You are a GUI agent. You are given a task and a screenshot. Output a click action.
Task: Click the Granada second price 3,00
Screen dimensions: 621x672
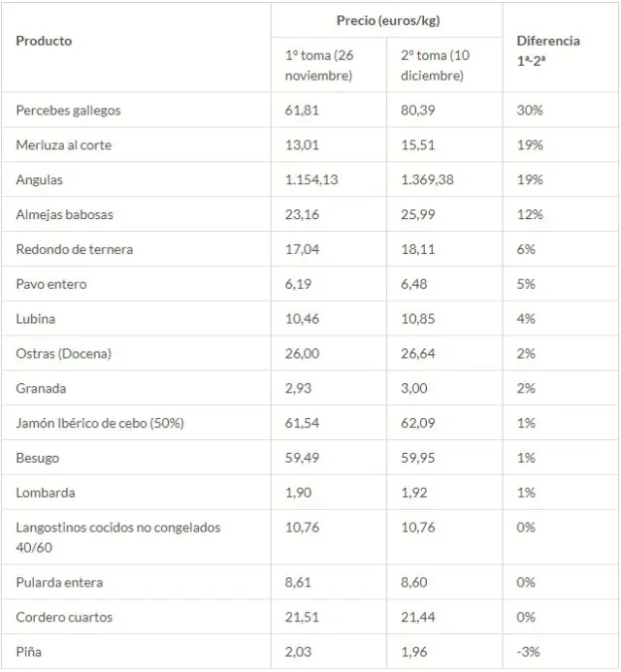(413, 388)
